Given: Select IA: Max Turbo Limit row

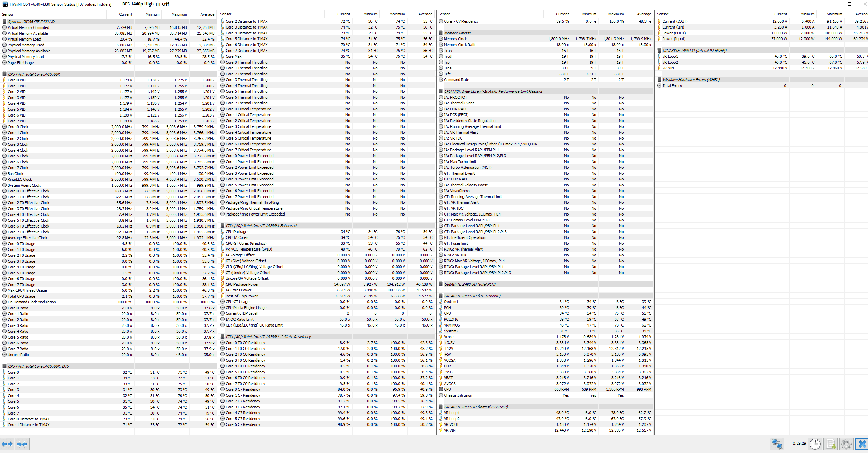Looking at the screenshot, I should click(545, 162).
